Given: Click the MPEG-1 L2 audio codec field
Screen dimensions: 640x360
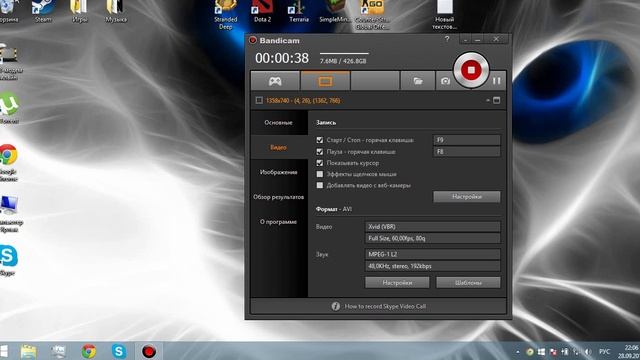Looking at the screenshot, I should click(433, 254).
